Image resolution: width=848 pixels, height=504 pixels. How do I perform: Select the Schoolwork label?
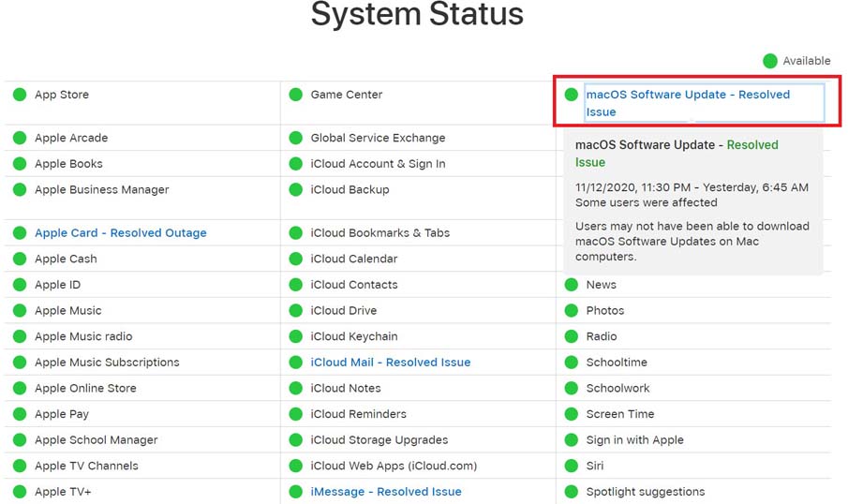(618, 388)
